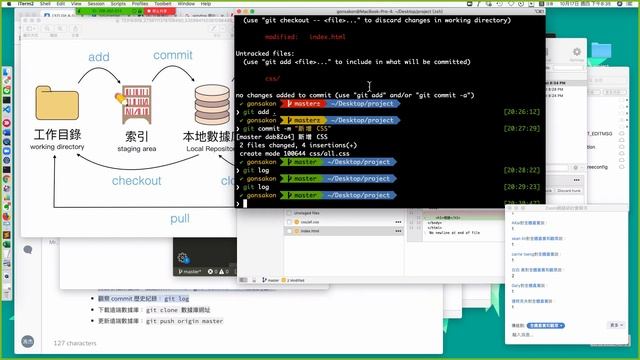Select the treeconfig file in Finder
The height and width of the screenshot is (360, 640).
597,167
